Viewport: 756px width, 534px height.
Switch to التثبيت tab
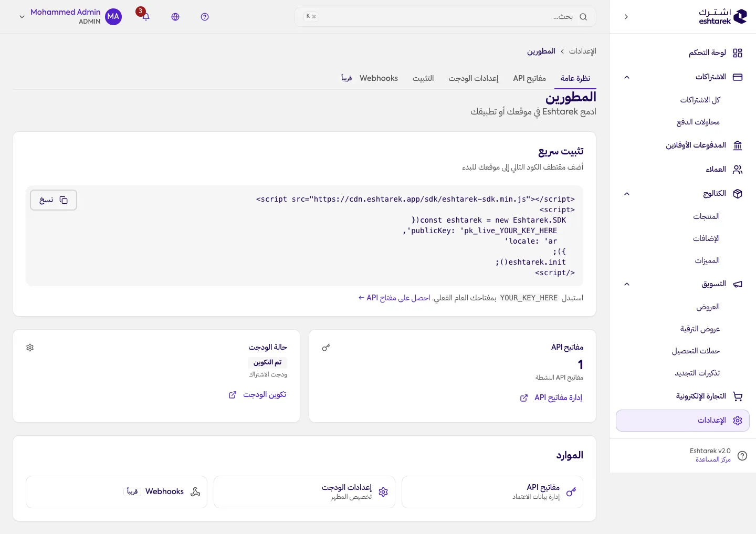pyautogui.click(x=423, y=78)
